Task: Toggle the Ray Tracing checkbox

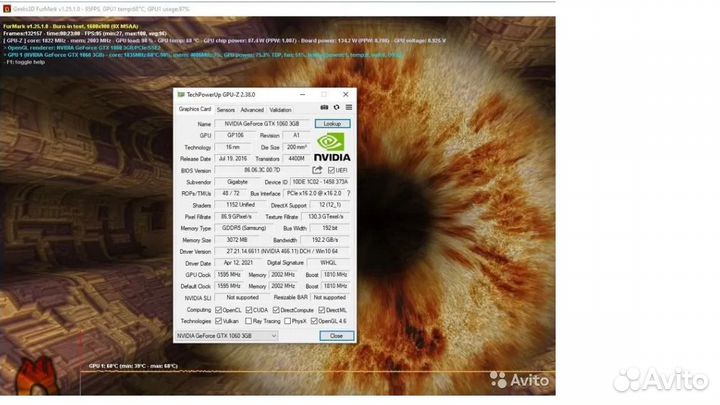Action: pyautogui.click(x=248, y=321)
